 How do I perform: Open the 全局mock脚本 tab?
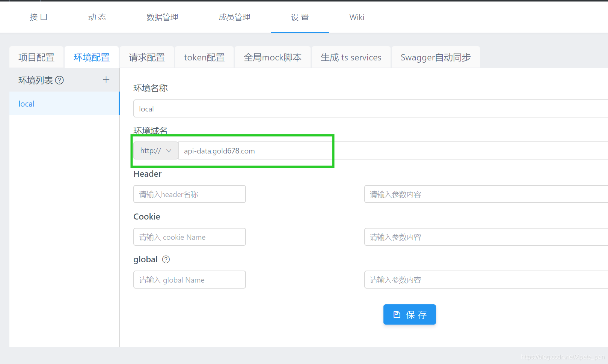(x=273, y=57)
